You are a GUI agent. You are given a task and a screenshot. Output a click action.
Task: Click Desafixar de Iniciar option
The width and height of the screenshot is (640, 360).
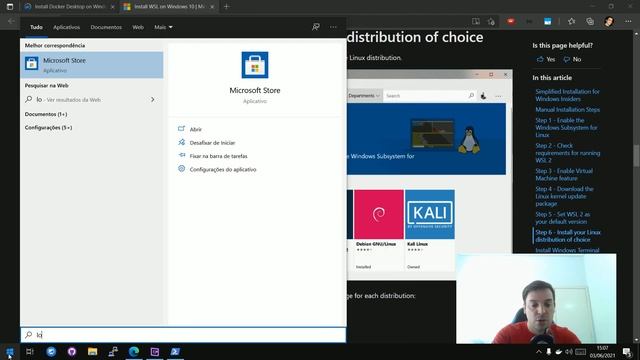point(212,142)
